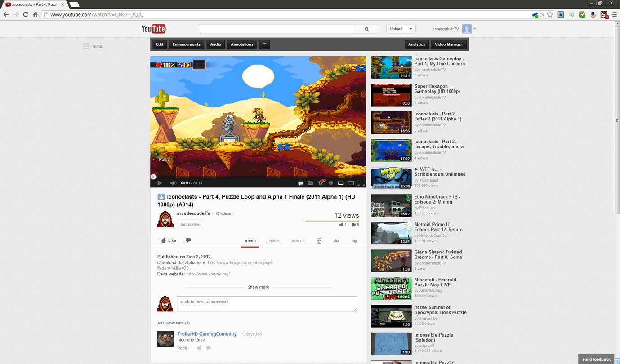Enable closed captions with the CC icon

coord(310,183)
